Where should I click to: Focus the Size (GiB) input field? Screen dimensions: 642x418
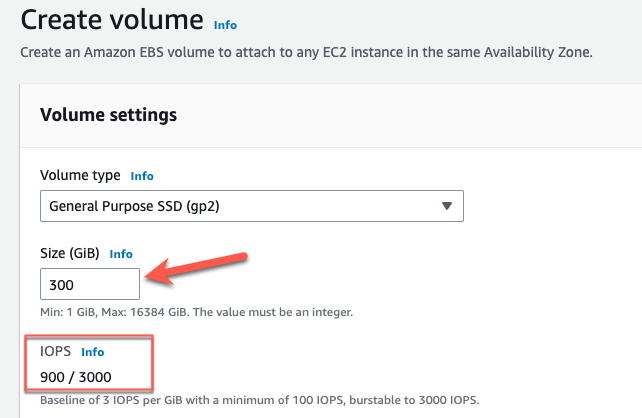(x=90, y=284)
